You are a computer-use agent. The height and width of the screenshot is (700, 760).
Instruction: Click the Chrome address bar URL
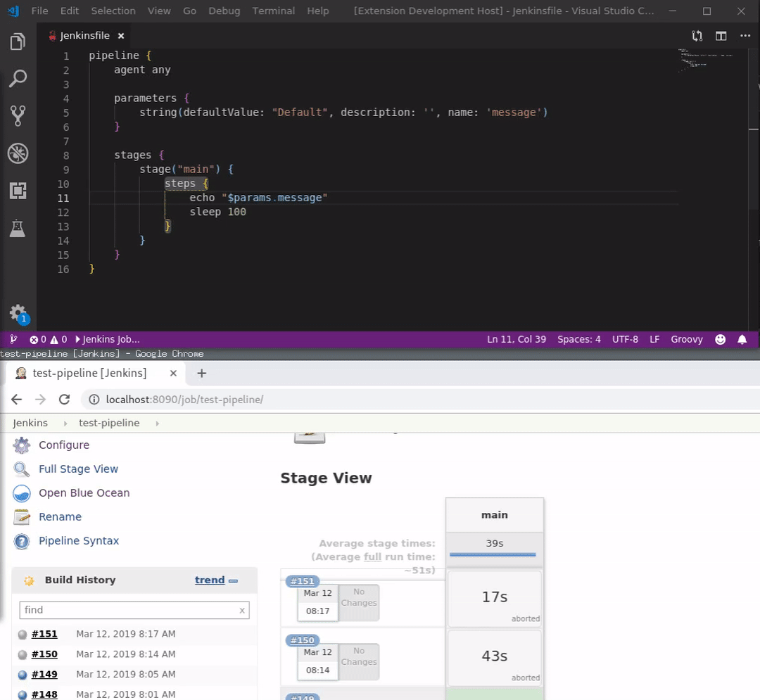click(x=184, y=399)
